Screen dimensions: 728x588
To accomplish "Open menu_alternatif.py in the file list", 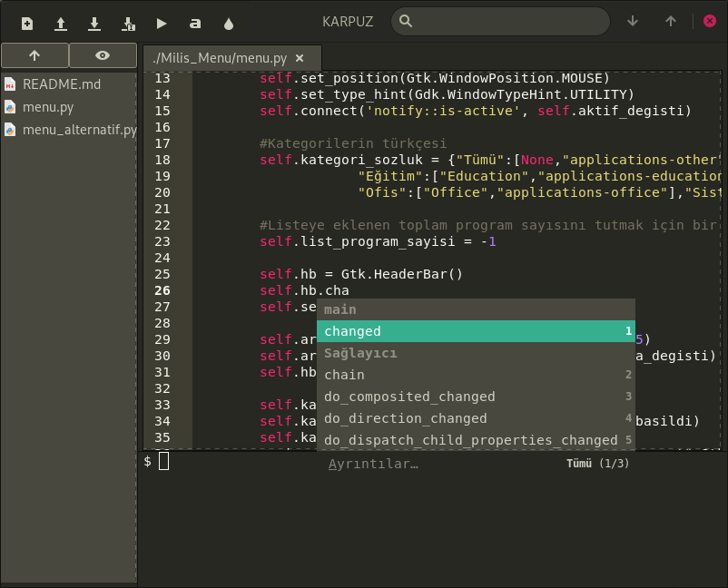I will [79, 130].
